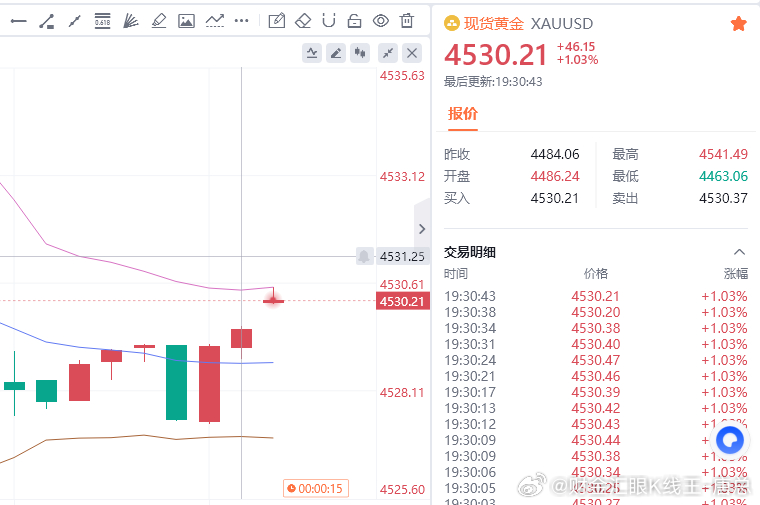Expand side panel with right chevron
The image size is (760, 505).
[x=422, y=229]
